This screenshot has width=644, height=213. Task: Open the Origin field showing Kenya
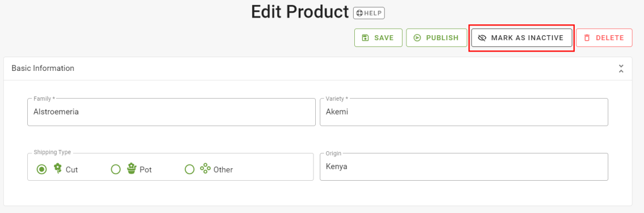coord(464,167)
